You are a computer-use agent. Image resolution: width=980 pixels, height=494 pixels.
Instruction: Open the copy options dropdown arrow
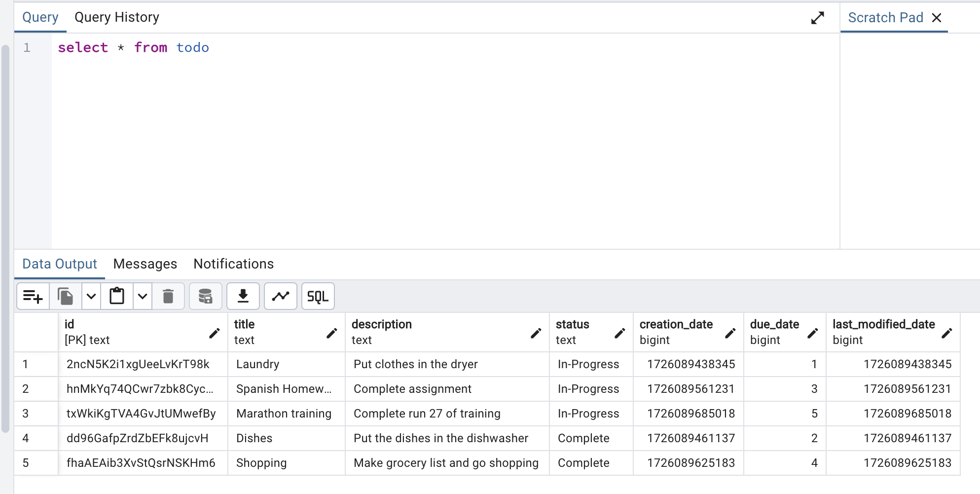[91, 297]
